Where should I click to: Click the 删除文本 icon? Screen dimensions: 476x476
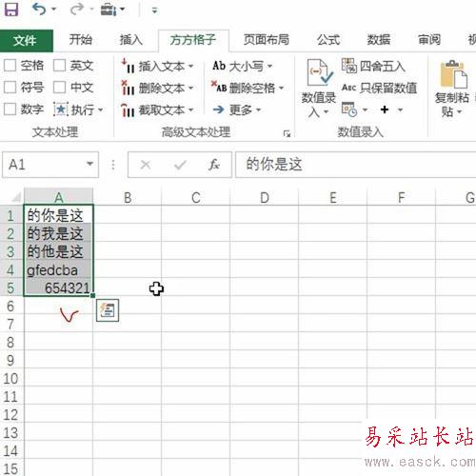(129, 88)
